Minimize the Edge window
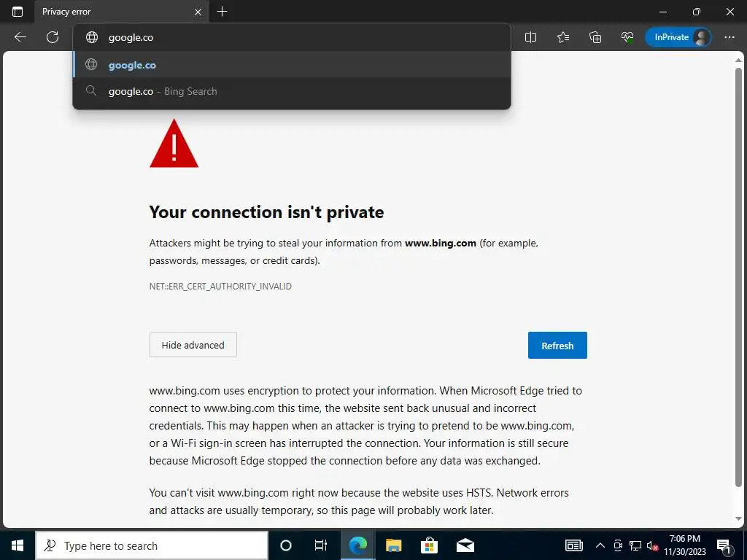The image size is (747, 560). point(663,12)
